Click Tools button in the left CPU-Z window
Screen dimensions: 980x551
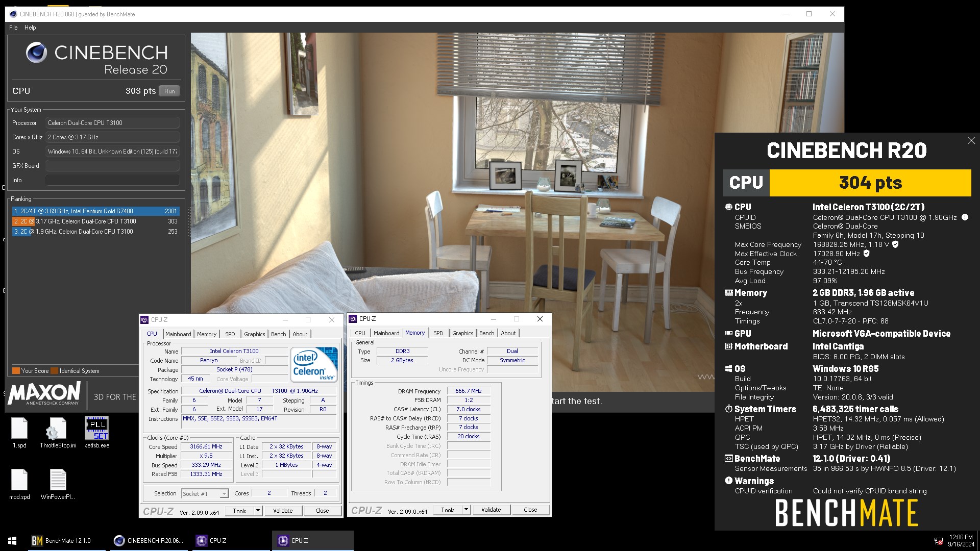click(x=239, y=511)
